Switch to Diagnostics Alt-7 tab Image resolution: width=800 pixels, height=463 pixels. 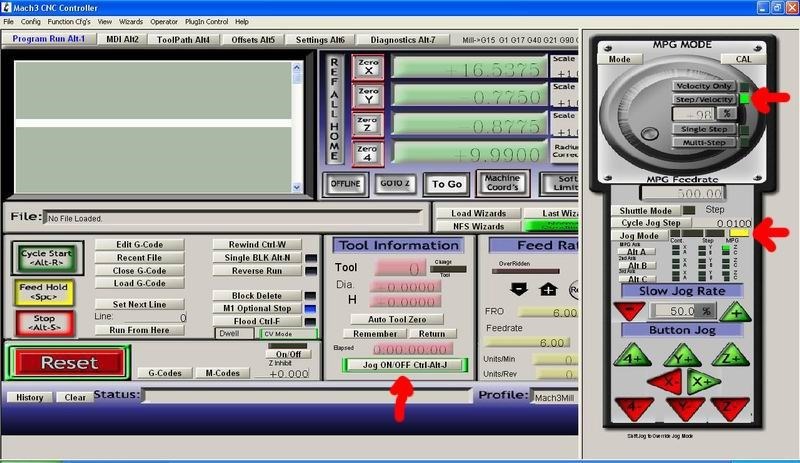403,39
